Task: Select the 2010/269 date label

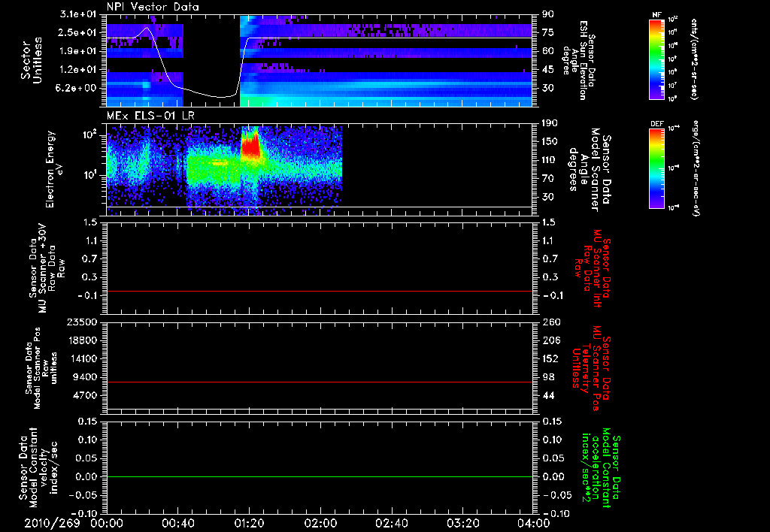Action: coord(52,523)
